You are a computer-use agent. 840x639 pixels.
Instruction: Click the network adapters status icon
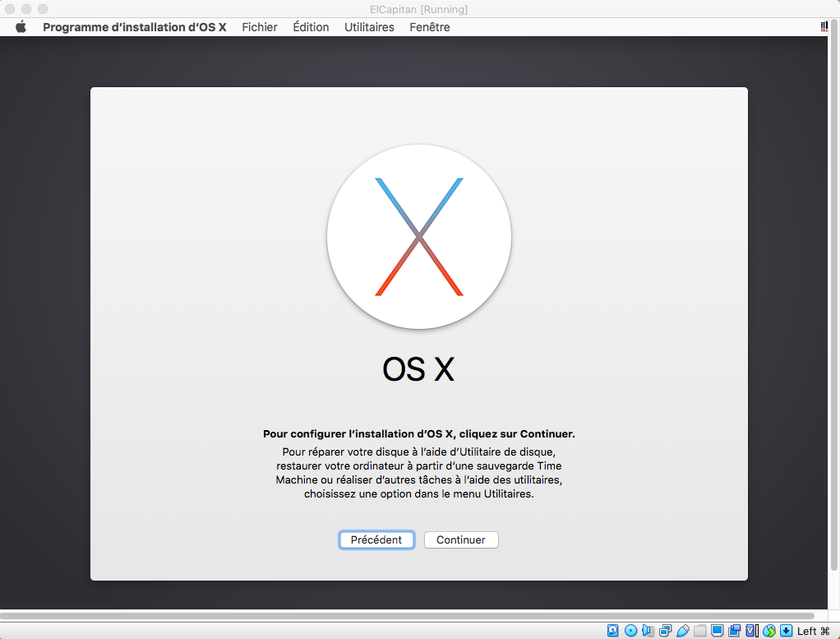point(666,631)
